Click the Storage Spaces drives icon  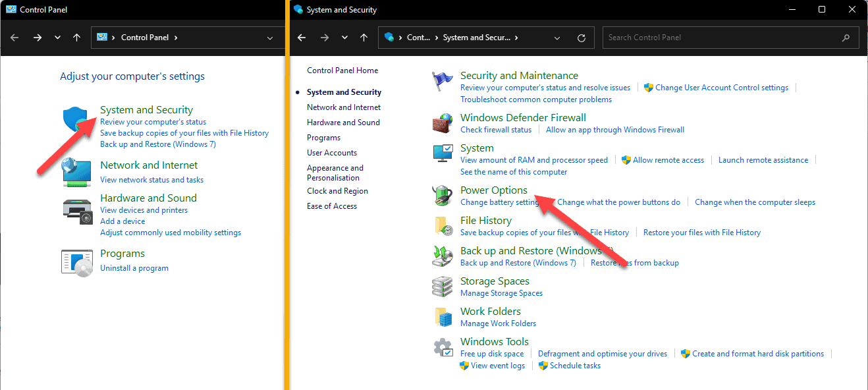[443, 287]
